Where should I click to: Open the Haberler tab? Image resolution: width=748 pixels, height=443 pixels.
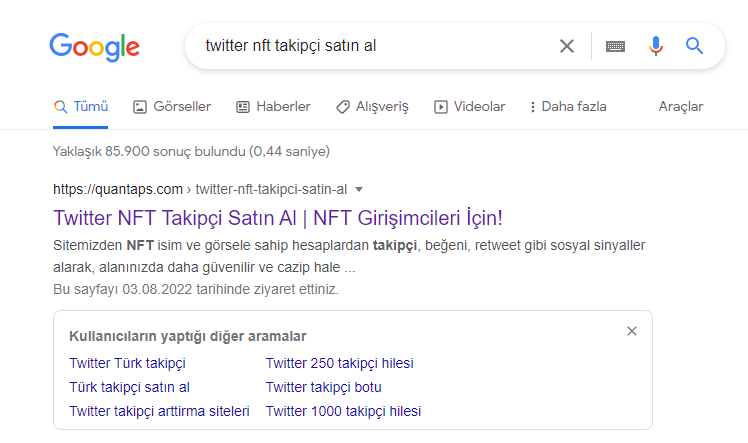click(x=273, y=106)
